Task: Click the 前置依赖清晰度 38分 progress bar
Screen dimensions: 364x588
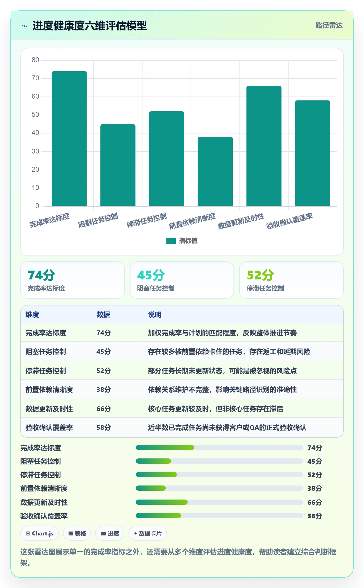Action: pyautogui.click(x=219, y=488)
